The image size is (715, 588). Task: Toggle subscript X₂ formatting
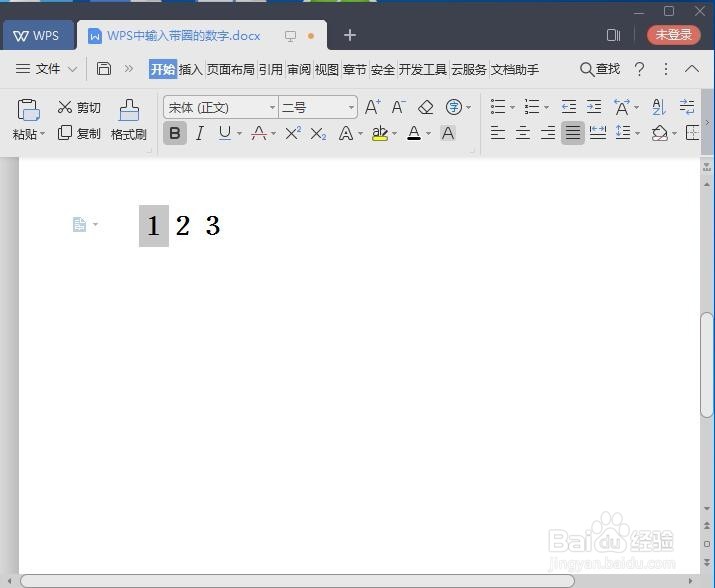pos(318,134)
